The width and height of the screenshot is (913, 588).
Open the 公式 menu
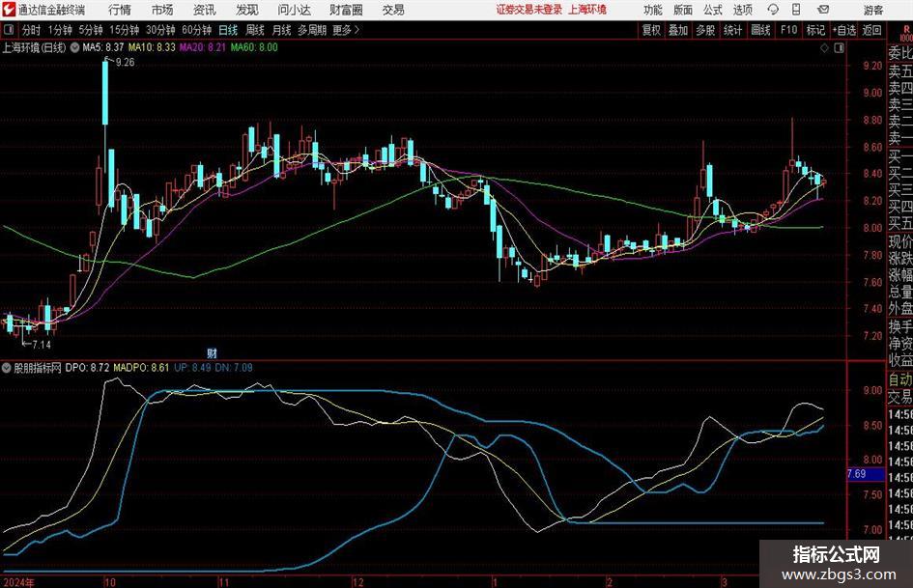713,10
